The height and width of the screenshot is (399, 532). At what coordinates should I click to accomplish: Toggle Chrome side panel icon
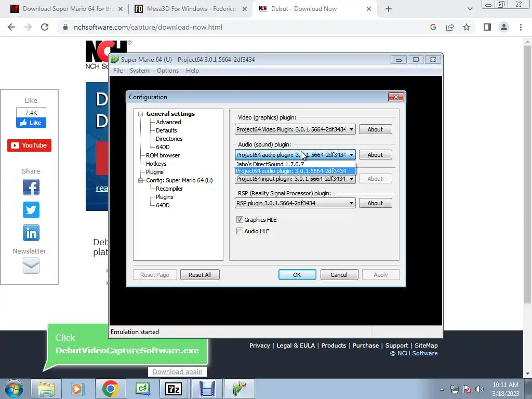[x=487, y=27]
